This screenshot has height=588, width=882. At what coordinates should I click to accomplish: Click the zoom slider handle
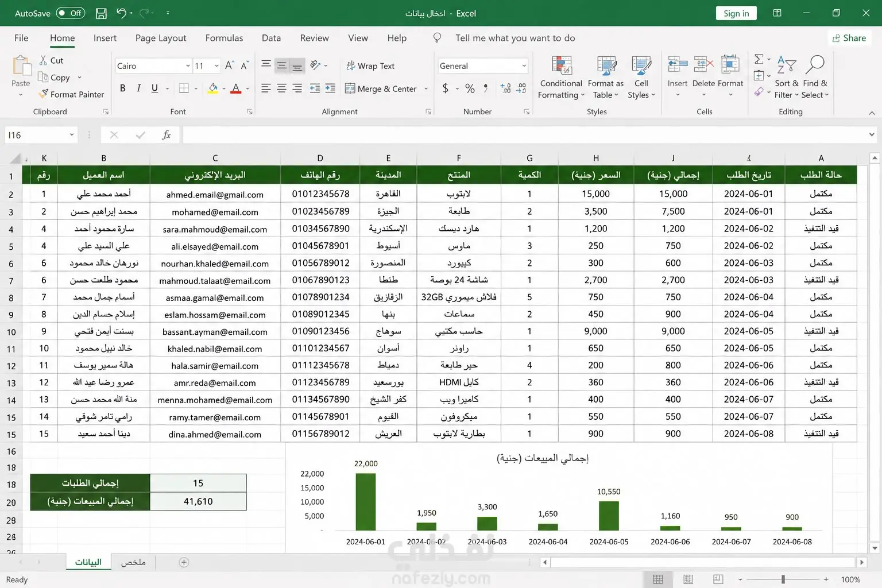783,579
